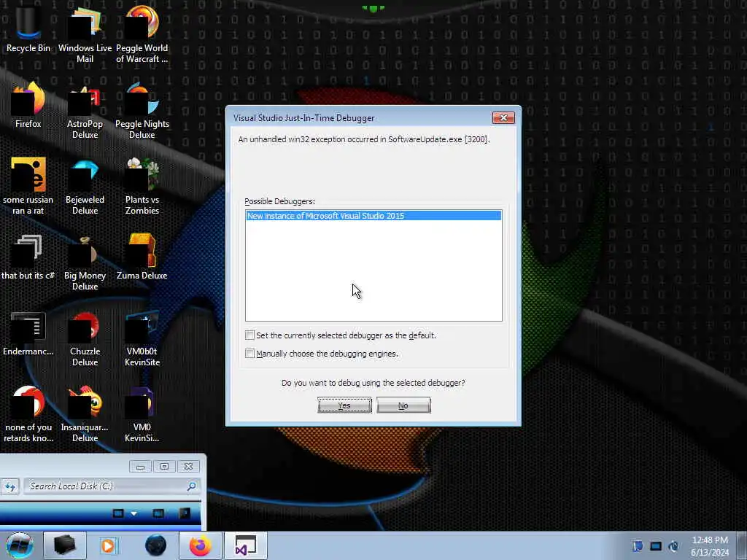Open Bejeweled Deluxe desktop shortcut
Image resolution: width=747 pixels, height=560 pixels.
[x=85, y=186]
